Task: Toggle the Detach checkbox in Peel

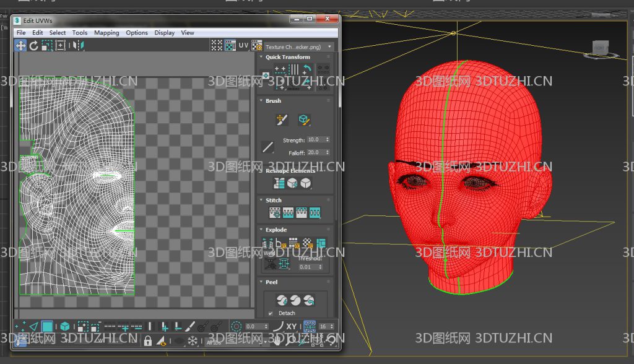Action: [x=270, y=313]
